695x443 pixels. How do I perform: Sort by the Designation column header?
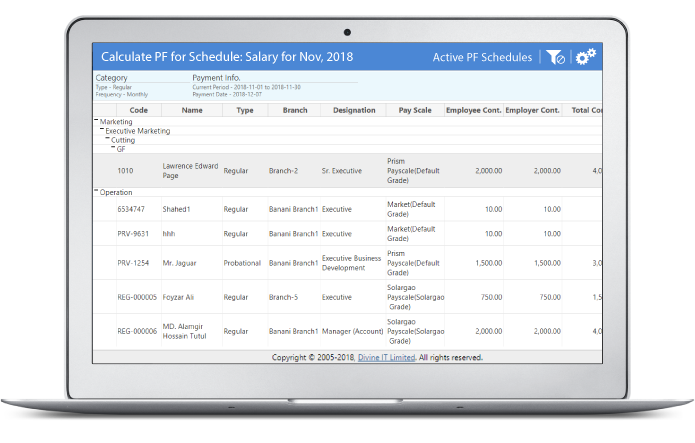tap(354, 110)
